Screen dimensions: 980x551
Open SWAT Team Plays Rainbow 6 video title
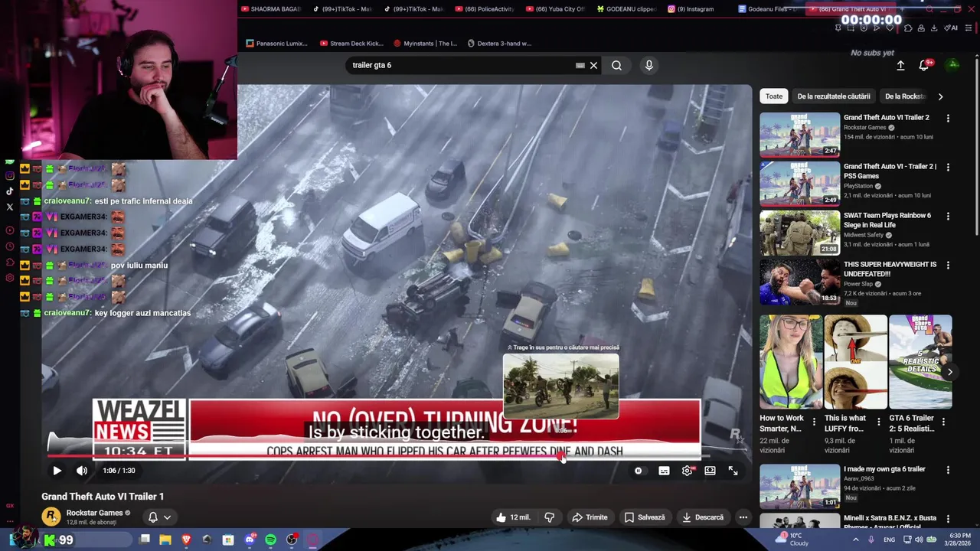pyautogui.click(x=887, y=220)
